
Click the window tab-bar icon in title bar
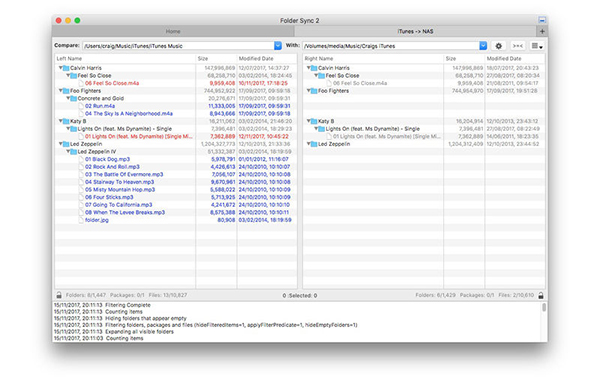542,20
